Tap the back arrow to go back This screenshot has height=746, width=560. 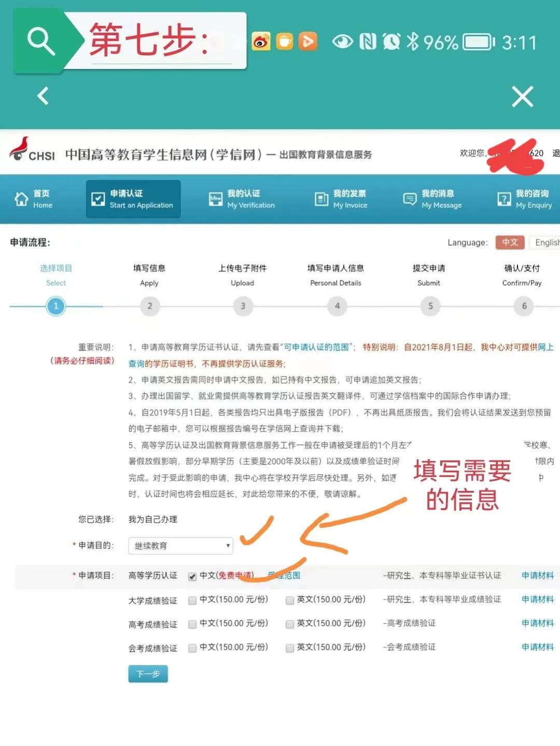pyautogui.click(x=42, y=96)
